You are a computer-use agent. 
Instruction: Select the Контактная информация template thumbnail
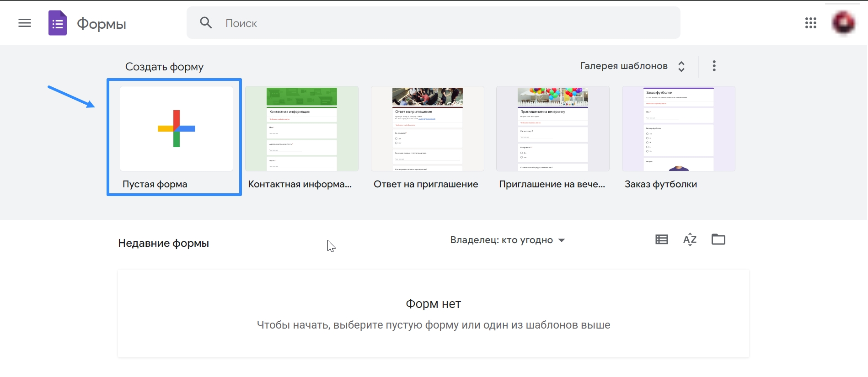point(302,129)
